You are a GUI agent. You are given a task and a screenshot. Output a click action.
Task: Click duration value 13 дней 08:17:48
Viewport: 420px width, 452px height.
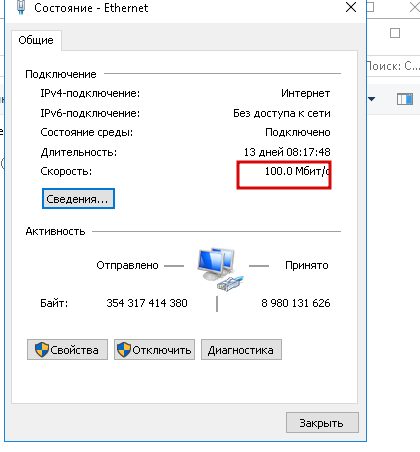point(287,152)
